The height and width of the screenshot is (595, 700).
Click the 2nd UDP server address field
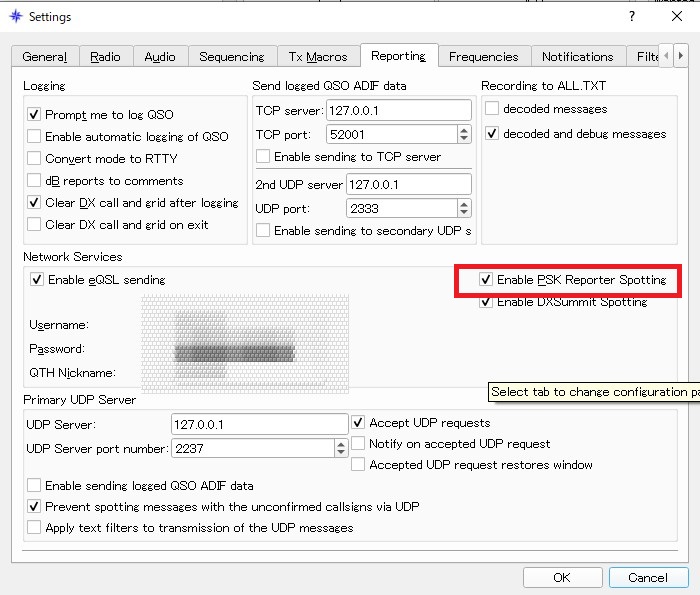pos(408,184)
